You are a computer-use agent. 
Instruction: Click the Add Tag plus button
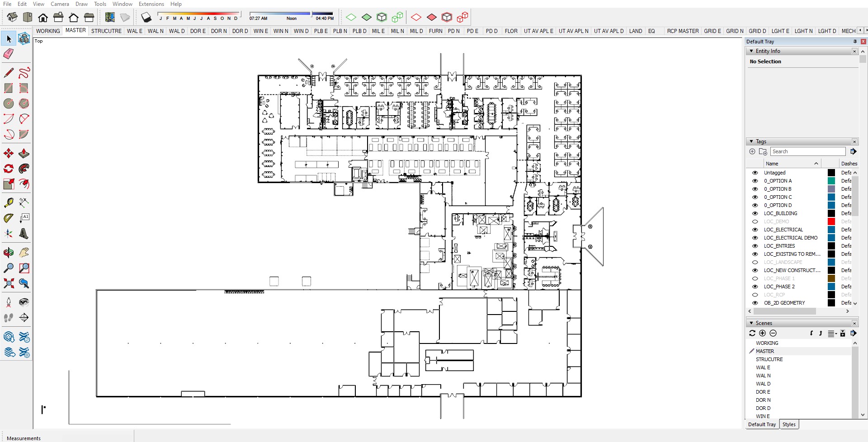pyautogui.click(x=752, y=151)
